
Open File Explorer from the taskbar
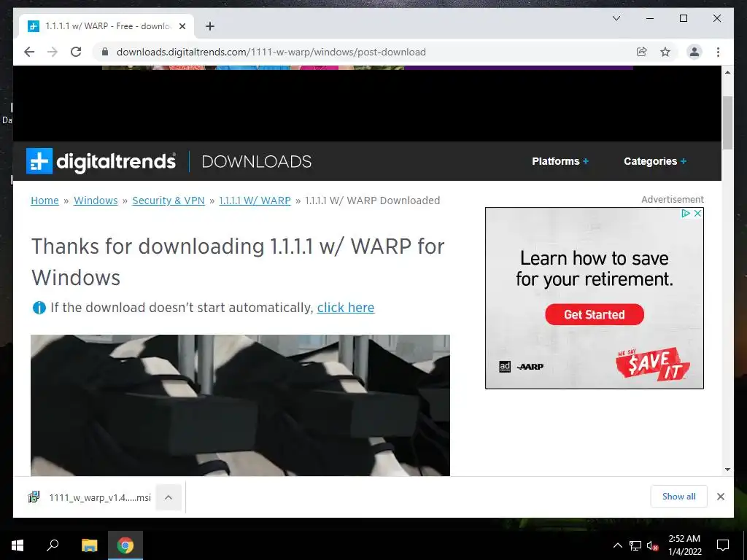[x=89, y=545]
